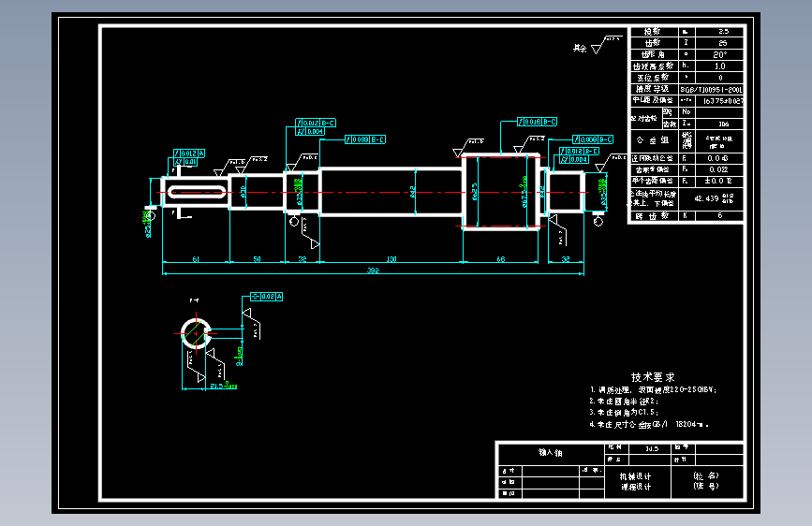Select the 跨齿数 K value 6
The height and width of the screenshot is (526, 812).
click(720, 215)
